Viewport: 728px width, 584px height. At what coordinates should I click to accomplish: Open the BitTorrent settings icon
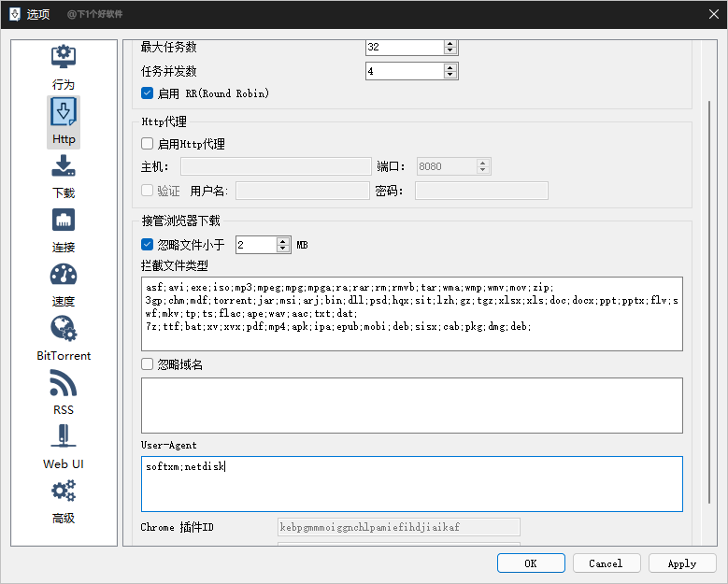tap(64, 328)
